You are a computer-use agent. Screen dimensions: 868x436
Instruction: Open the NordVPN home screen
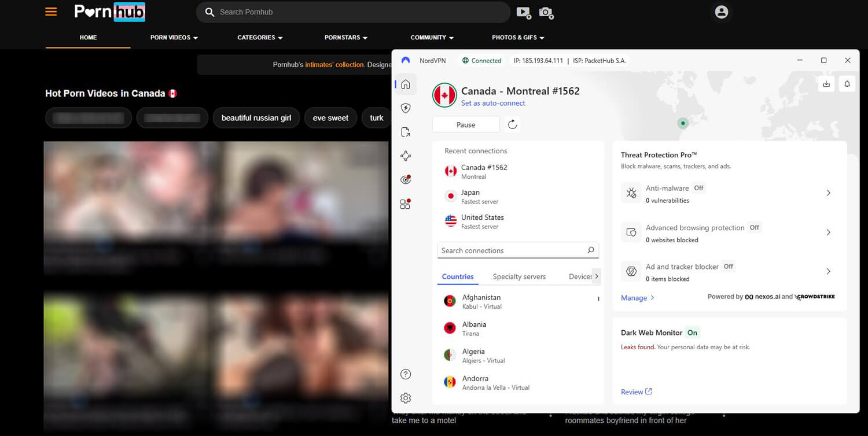pos(406,84)
